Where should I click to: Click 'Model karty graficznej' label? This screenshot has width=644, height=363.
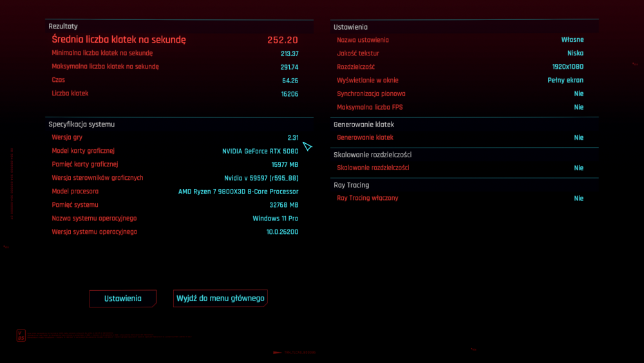click(83, 151)
